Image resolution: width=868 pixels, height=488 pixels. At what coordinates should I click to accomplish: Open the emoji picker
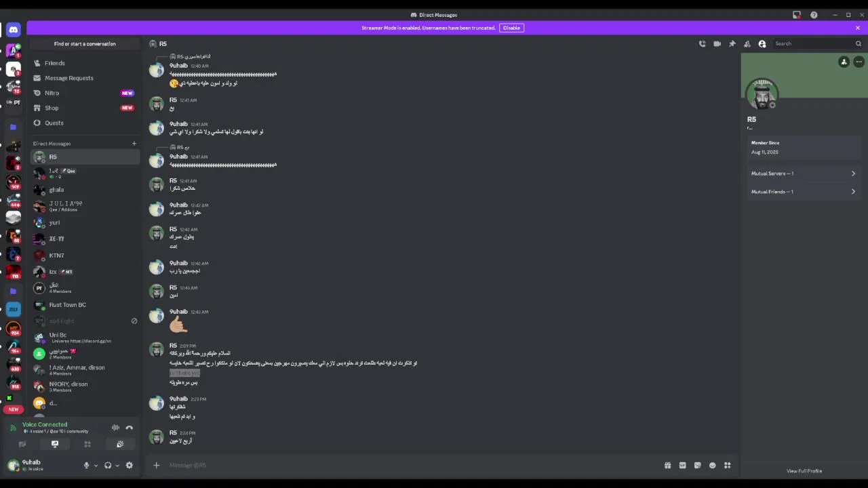[x=712, y=465]
